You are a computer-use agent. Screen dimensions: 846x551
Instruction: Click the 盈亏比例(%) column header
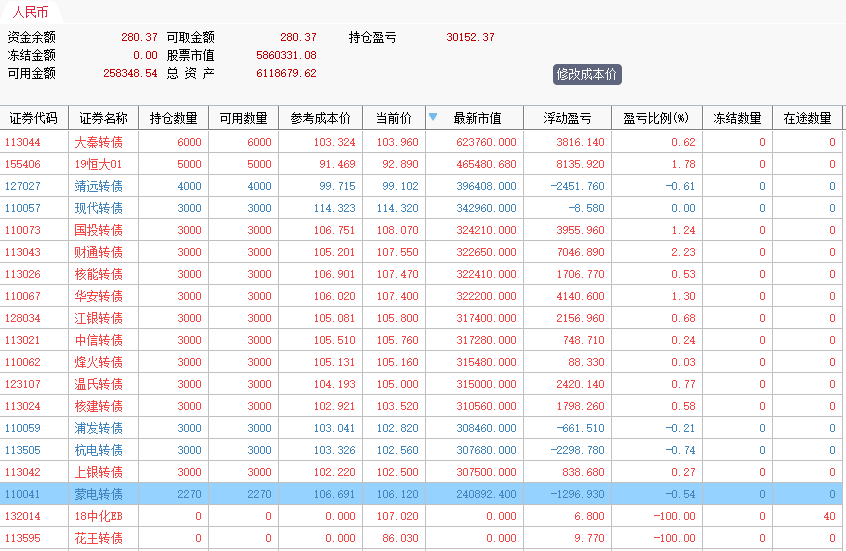tap(656, 118)
